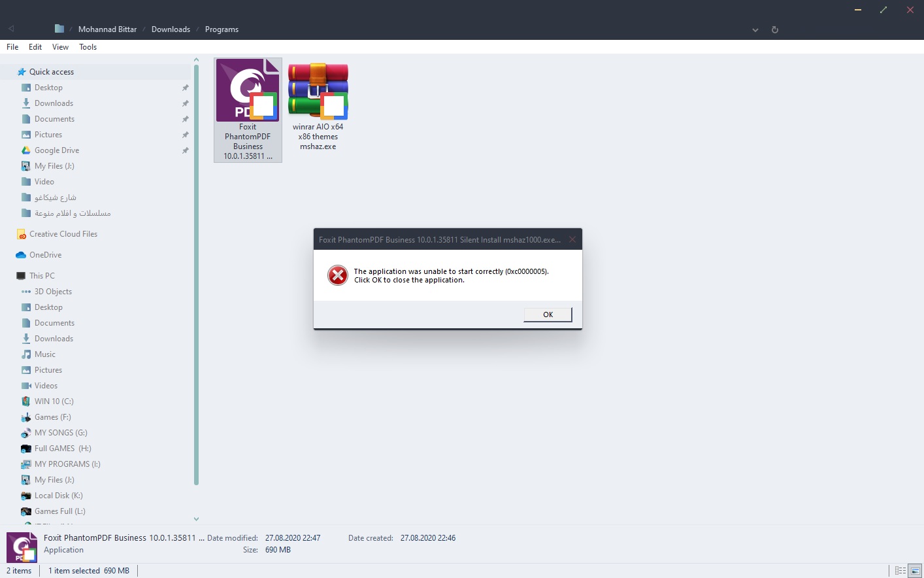The width and height of the screenshot is (924, 578).
Task: Unpin Desktop using its pin icon
Action: point(186,88)
